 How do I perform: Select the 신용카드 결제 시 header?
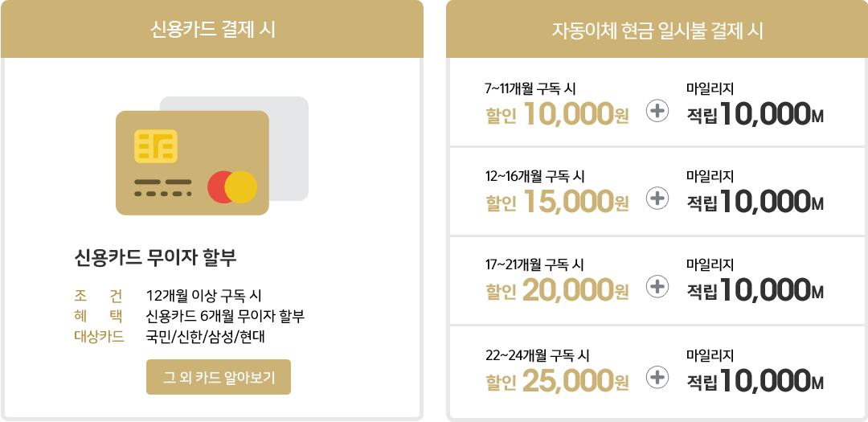click(x=212, y=30)
